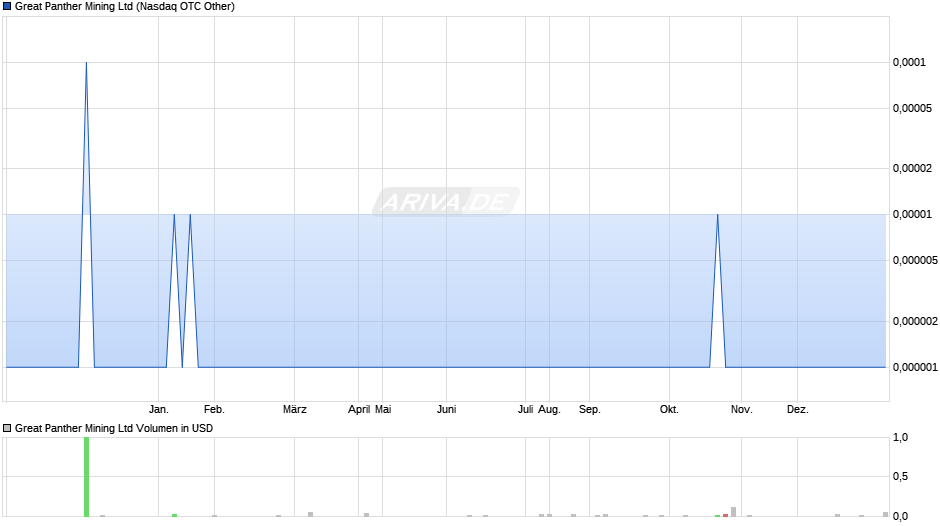Click the y-axis value 0,00002
The height and width of the screenshot is (526, 940).
coord(912,169)
